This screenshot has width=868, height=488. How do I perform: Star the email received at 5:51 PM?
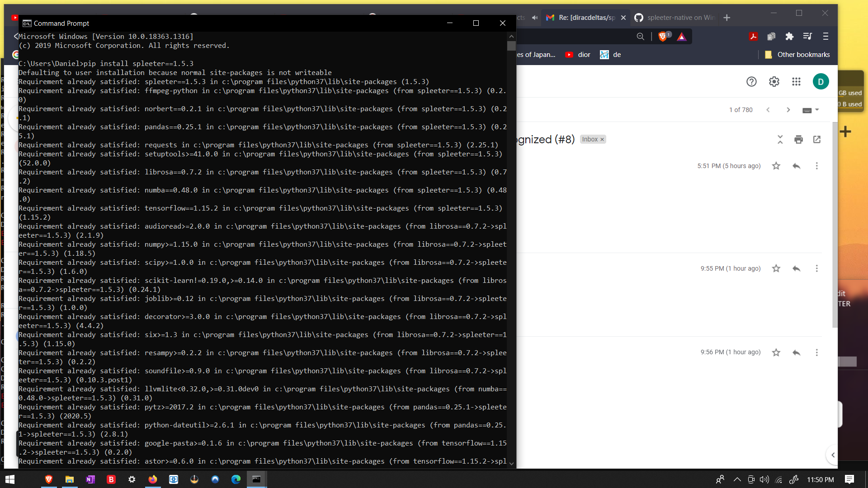pos(776,166)
